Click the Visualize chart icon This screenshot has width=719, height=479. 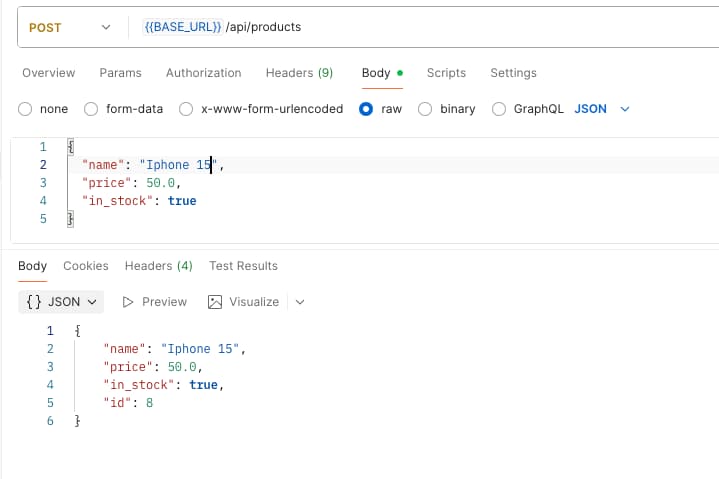215,302
